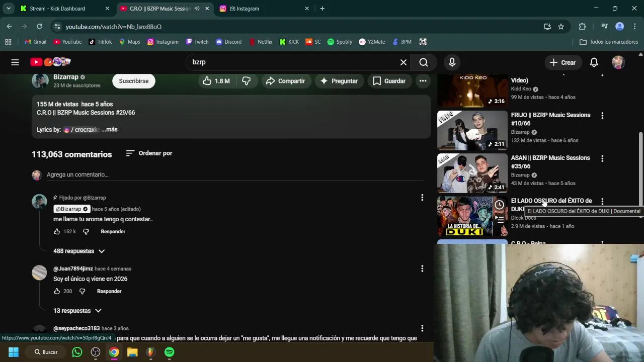Open the Bizarrap channel avatar
Viewport: 644px width, 362px height.
(x=40, y=80)
